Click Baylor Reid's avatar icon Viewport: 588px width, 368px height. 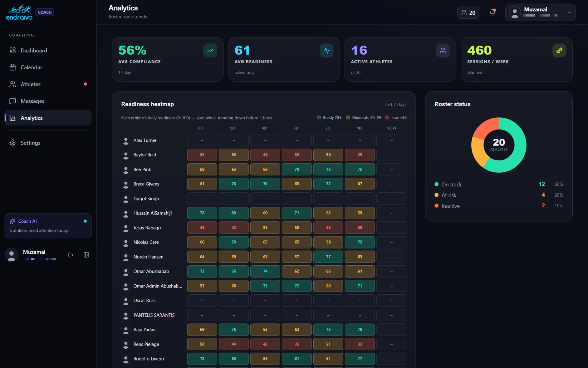click(x=126, y=155)
